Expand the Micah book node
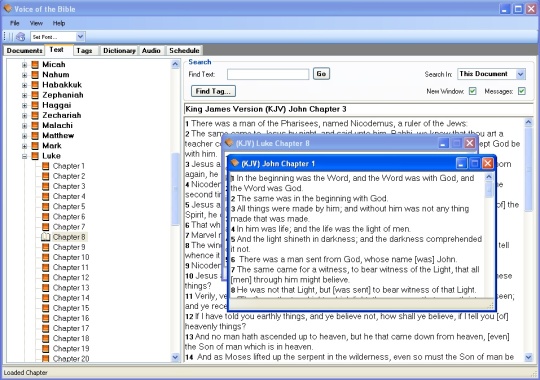The width and height of the screenshot is (540, 380). click(x=24, y=65)
